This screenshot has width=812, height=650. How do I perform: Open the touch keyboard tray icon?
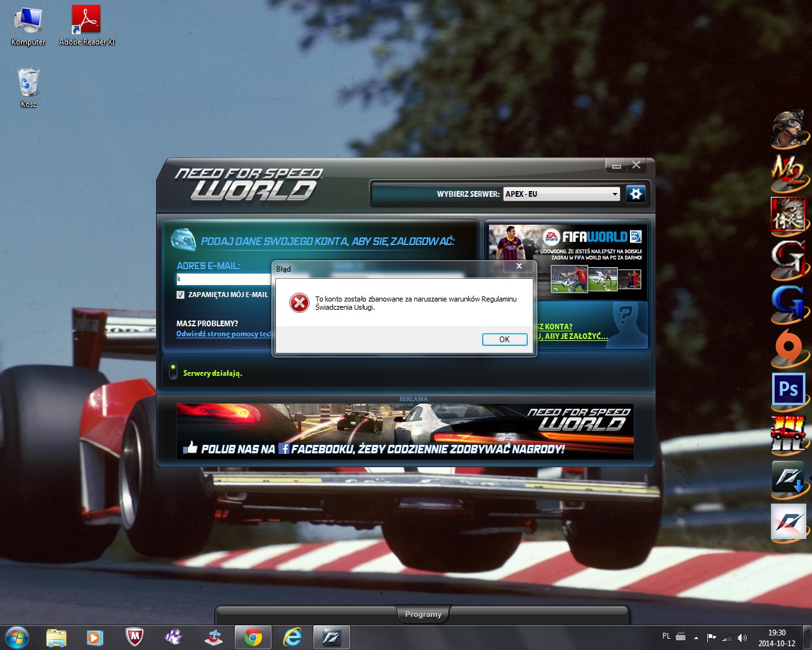click(681, 637)
